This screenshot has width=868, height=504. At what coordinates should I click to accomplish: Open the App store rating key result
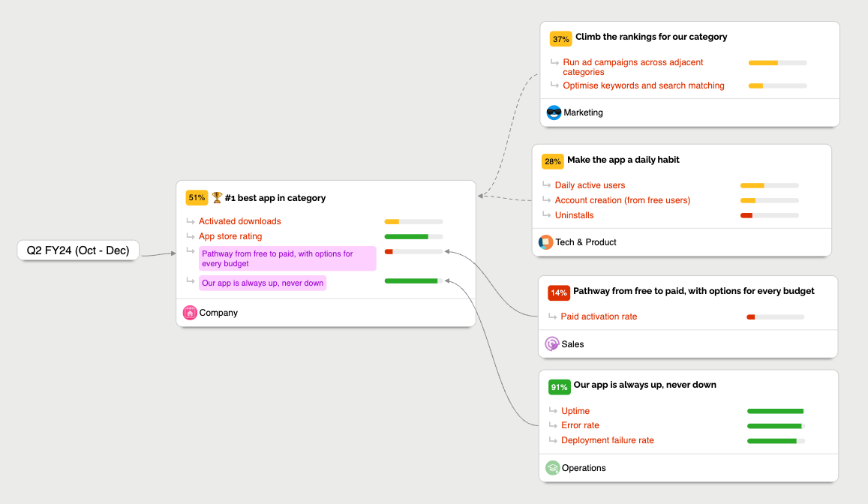230,236
